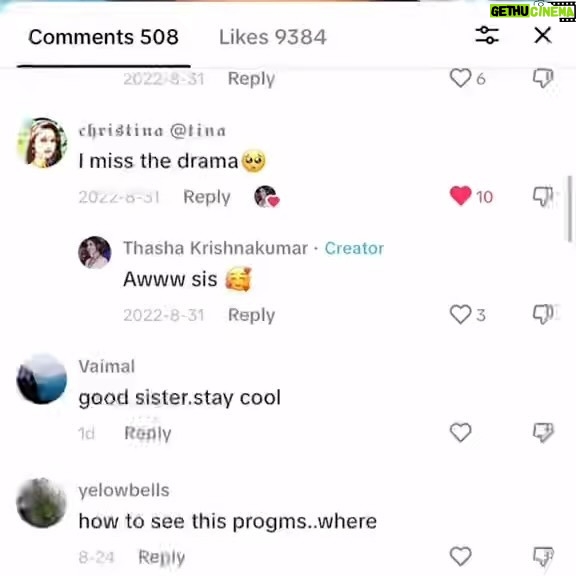Dislike the top partially visible comment

coord(543,78)
